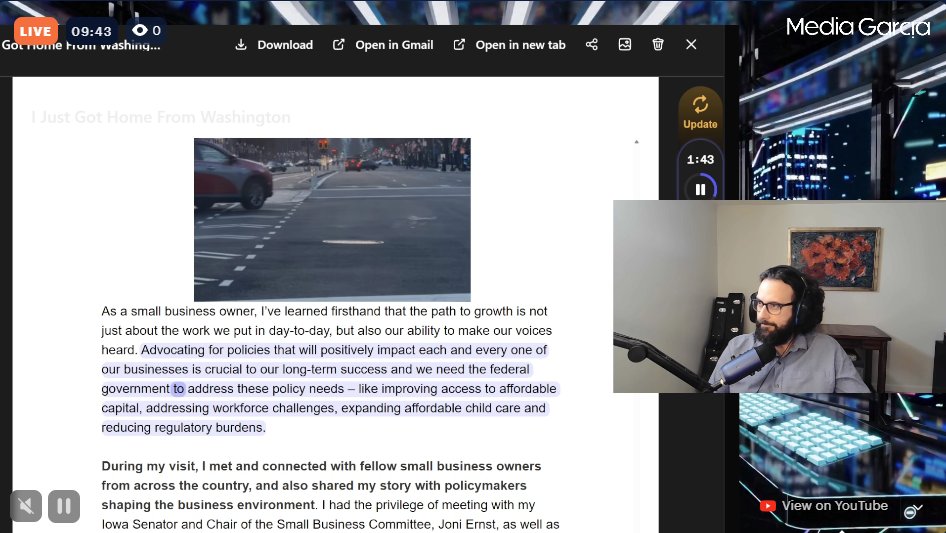Click "I Just Got Home From Washington" heading
Viewport: 946px width, 533px height.
[161, 117]
